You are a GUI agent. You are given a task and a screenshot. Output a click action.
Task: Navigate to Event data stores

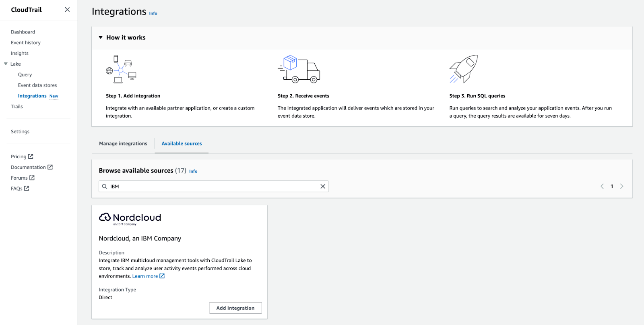click(37, 85)
